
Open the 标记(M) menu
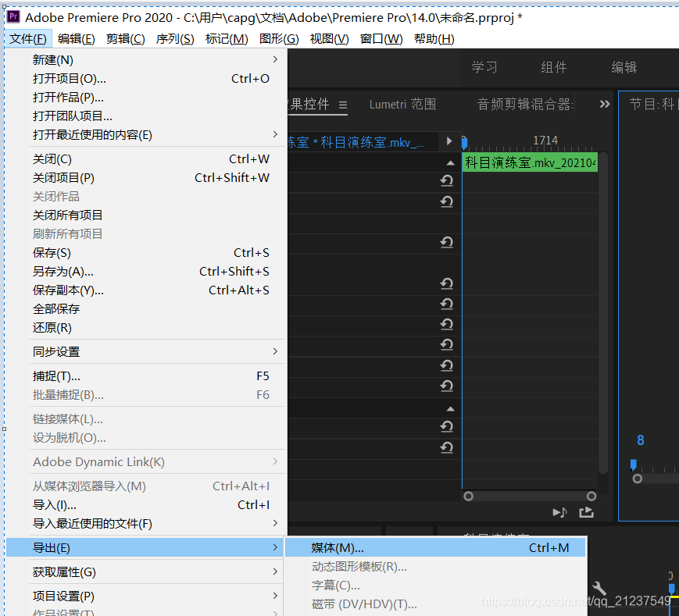tap(227, 39)
